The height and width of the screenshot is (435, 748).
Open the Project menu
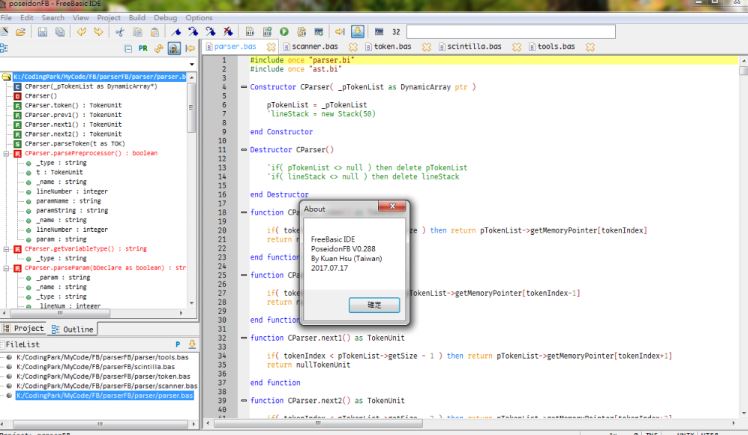[109, 18]
